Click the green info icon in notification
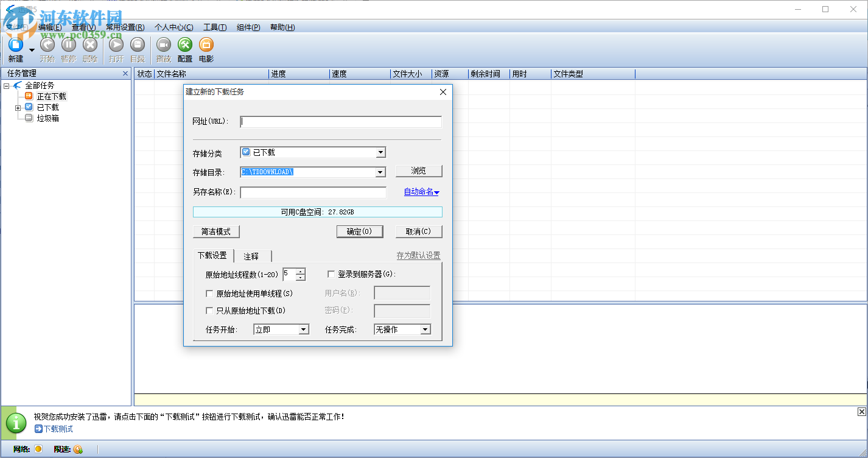The image size is (868, 458). pos(16,423)
